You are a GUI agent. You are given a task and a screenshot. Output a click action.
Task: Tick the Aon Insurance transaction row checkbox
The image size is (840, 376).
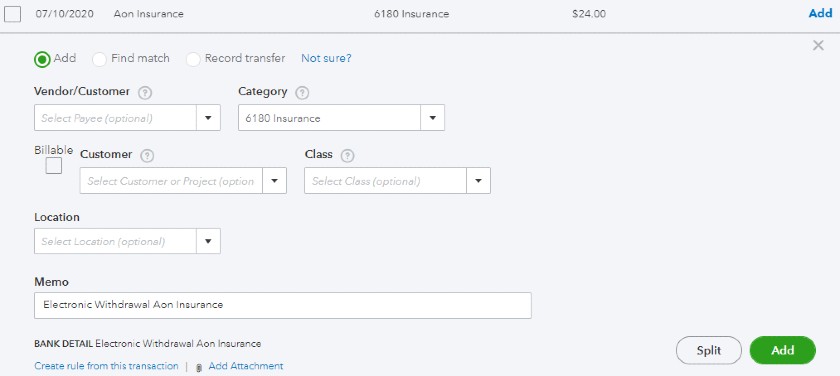[x=12, y=14]
